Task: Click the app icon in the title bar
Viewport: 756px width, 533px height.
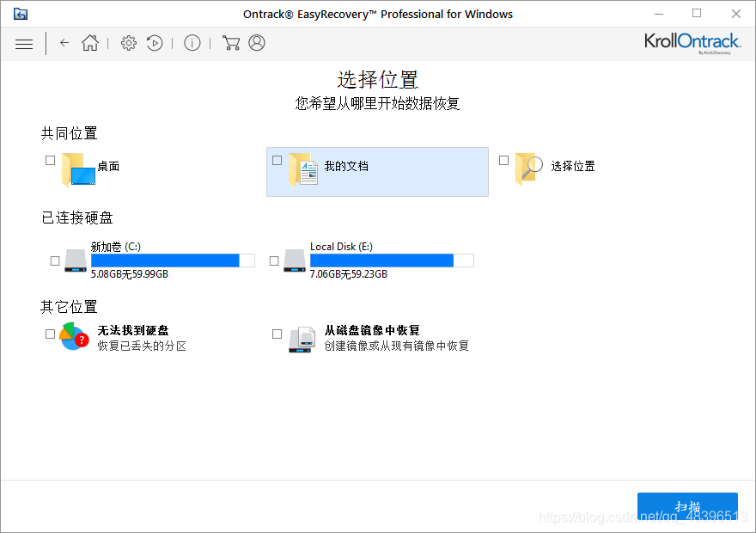Action: click(x=20, y=13)
